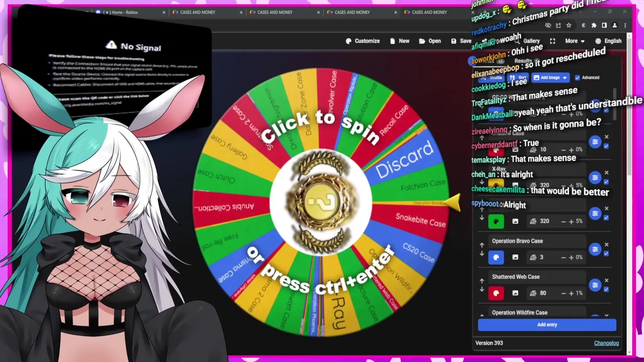Edit the Operation Wildfire Case name field
This screenshot has width=644, height=362.
tap(537, 312)
